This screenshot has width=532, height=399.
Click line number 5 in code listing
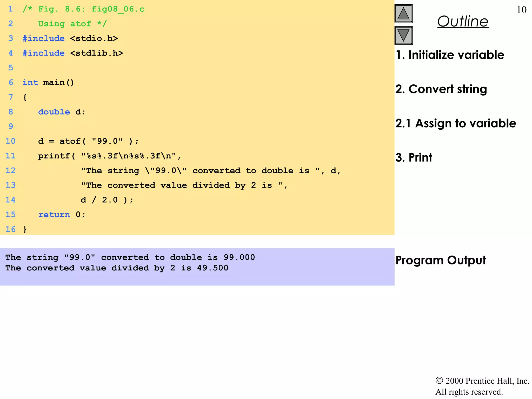click(x=11, y=68)
